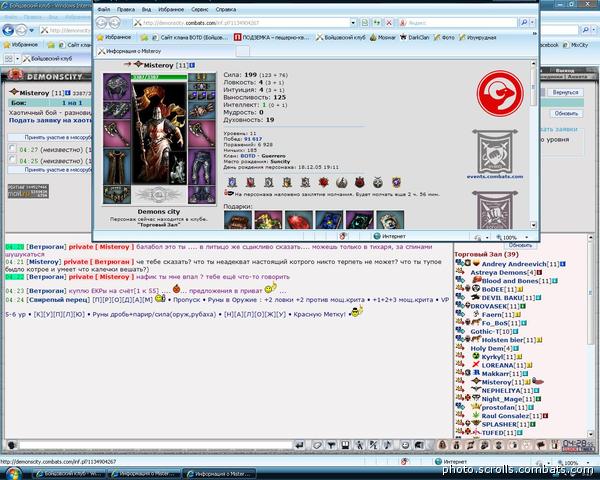
Task: Open the Избранное menu in menu bar
Action: 171,9
